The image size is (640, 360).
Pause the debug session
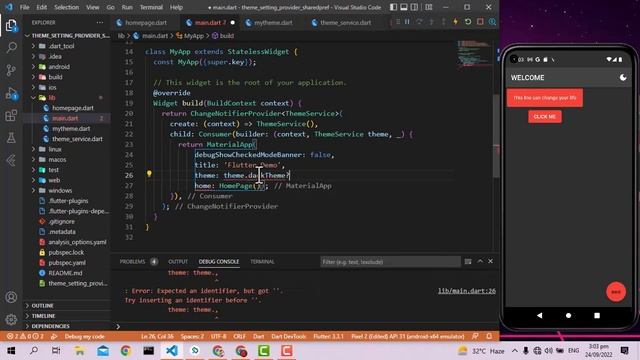[407, 22]
